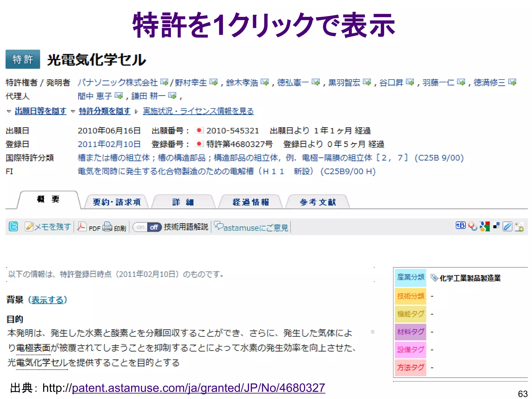Image resolution: width=532 pixels, height=399 pixels.
Task: Click the arrow icon after 野村幸生
Action: 213,82
